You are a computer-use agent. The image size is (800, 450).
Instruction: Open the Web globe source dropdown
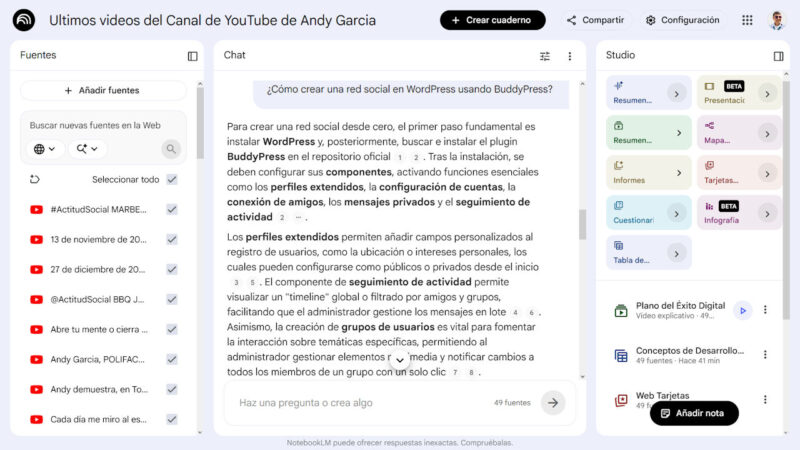point(45,149)
